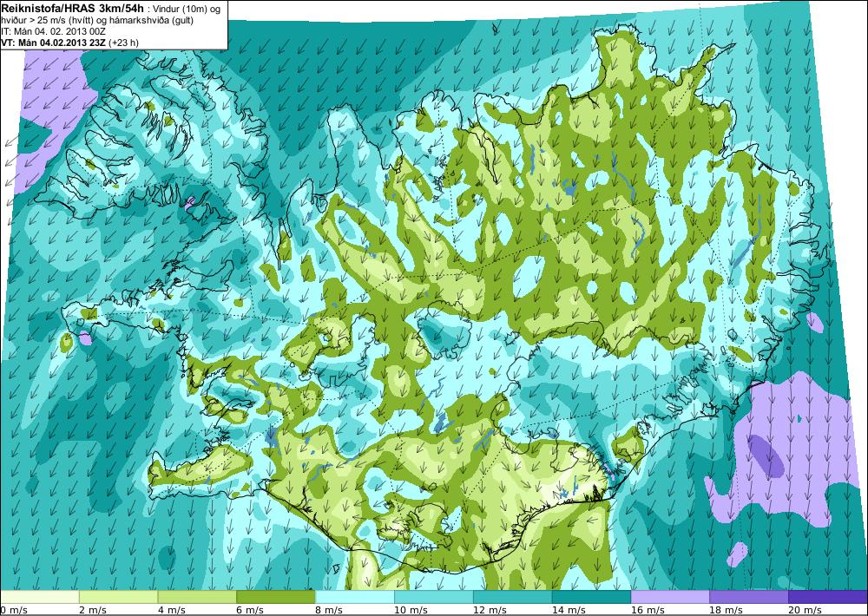Click the legend swatch between 2 and 4 m/s
This screenshot has height=616, width=868.
pos(118,597)
